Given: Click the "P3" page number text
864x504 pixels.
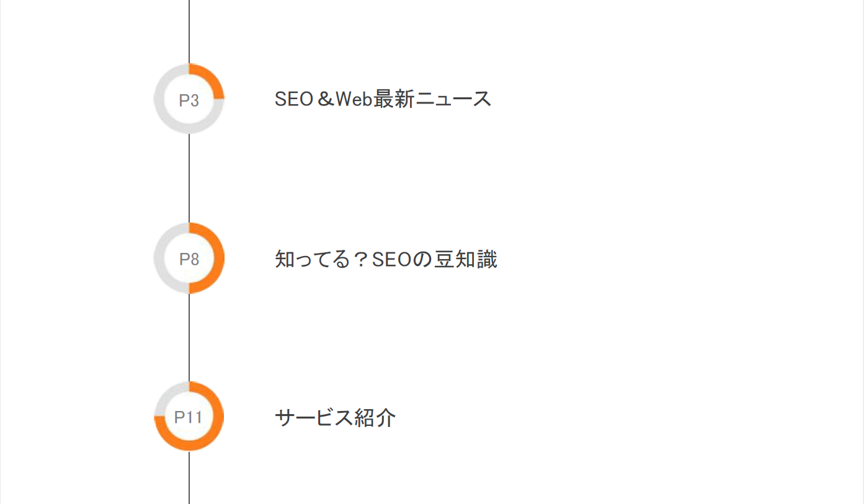Looking at the screenshot, I should tap(189, 100).
